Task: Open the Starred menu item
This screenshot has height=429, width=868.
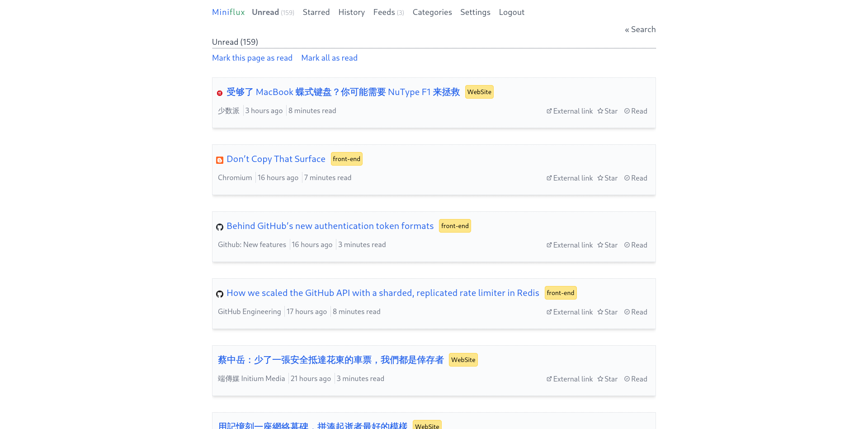Action: [x=316, y=12]
